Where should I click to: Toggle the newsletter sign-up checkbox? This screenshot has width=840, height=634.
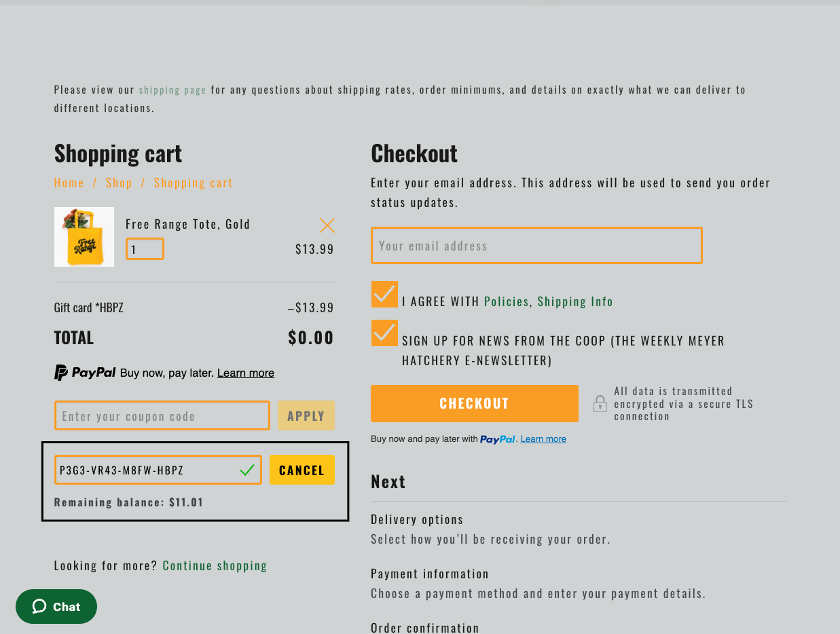click(x=384, y=333)
